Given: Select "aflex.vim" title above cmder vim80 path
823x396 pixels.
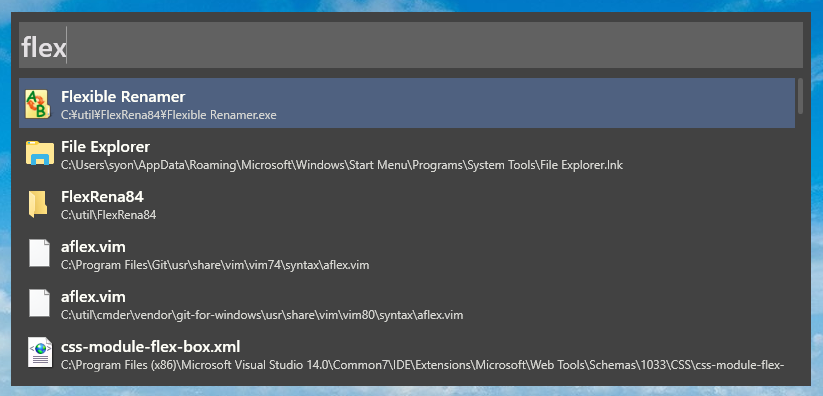Looking at the screenshot, I should [93, 297].
